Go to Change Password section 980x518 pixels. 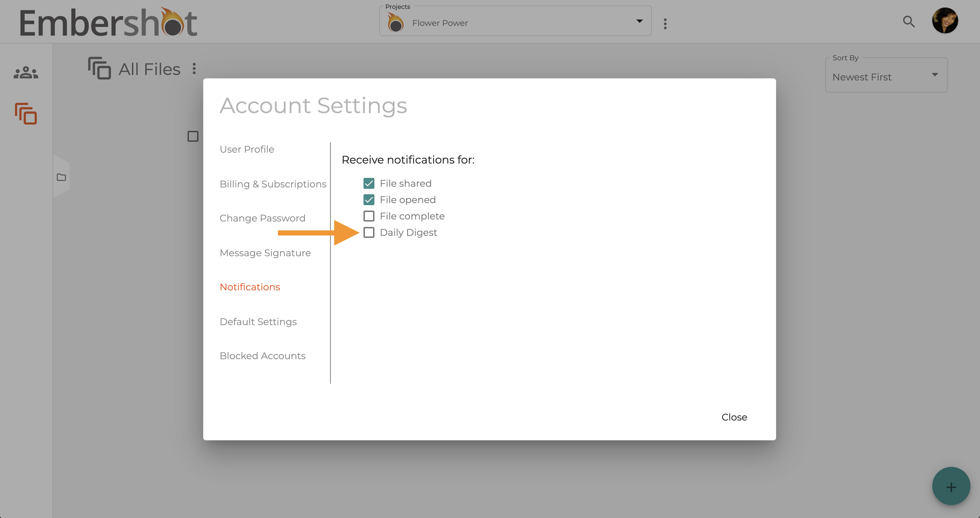(x=262, y=218)
